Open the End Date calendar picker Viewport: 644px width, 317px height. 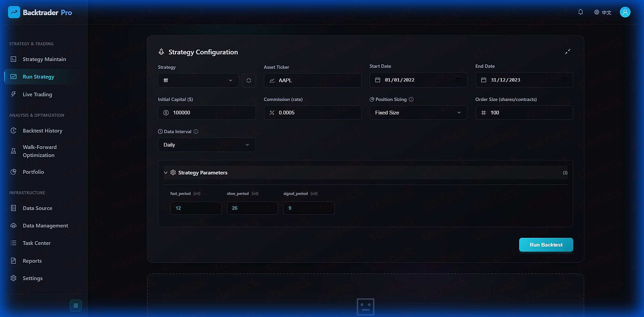point(565,80)
